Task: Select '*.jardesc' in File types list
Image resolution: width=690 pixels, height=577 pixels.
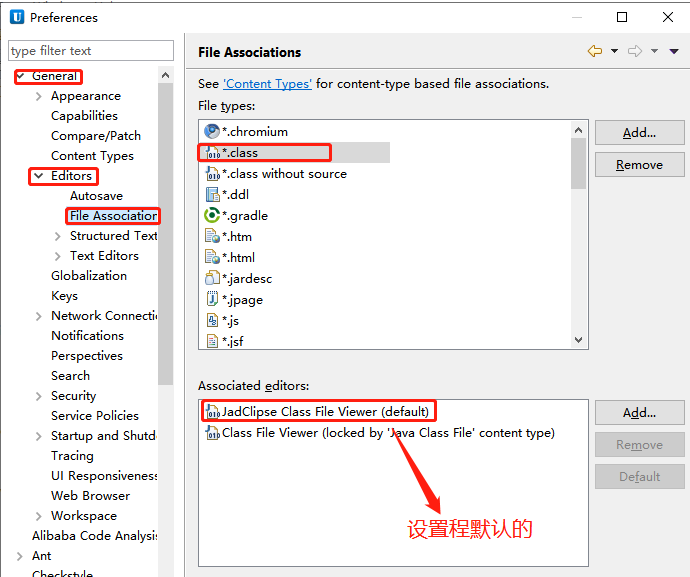Action: [x=247, y=279]
